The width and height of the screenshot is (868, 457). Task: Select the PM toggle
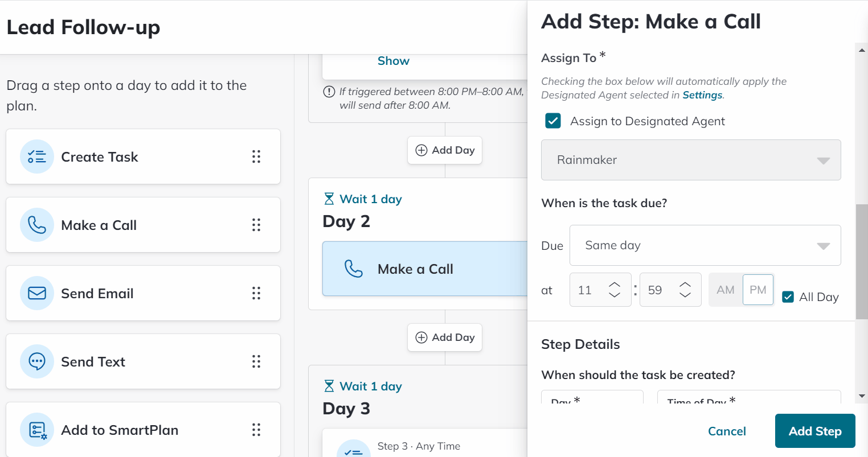(758, 290)
